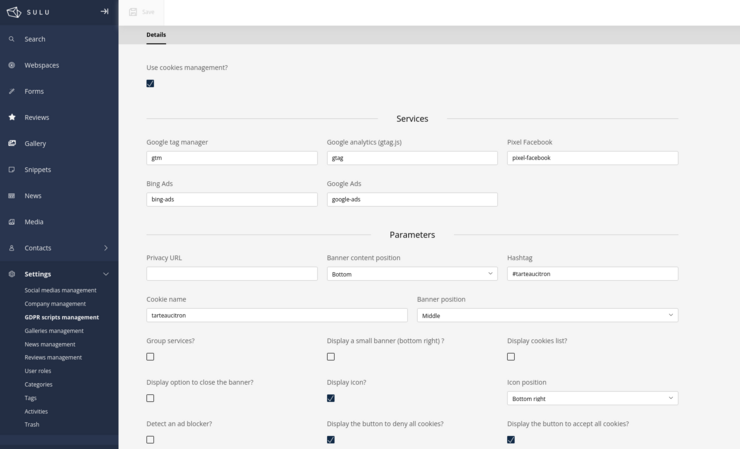
Task: Click the Hashtag input field
Action: tap(593, 274)
